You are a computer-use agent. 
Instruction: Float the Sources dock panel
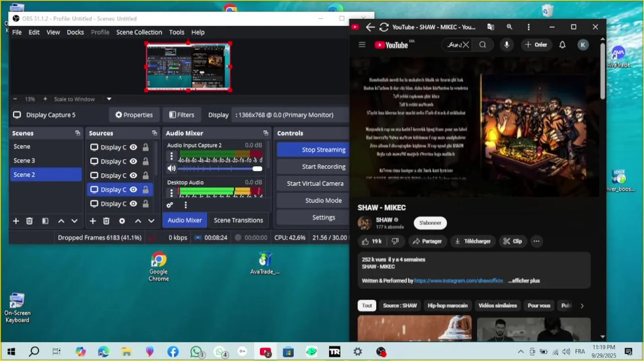[x=154, y=133]
